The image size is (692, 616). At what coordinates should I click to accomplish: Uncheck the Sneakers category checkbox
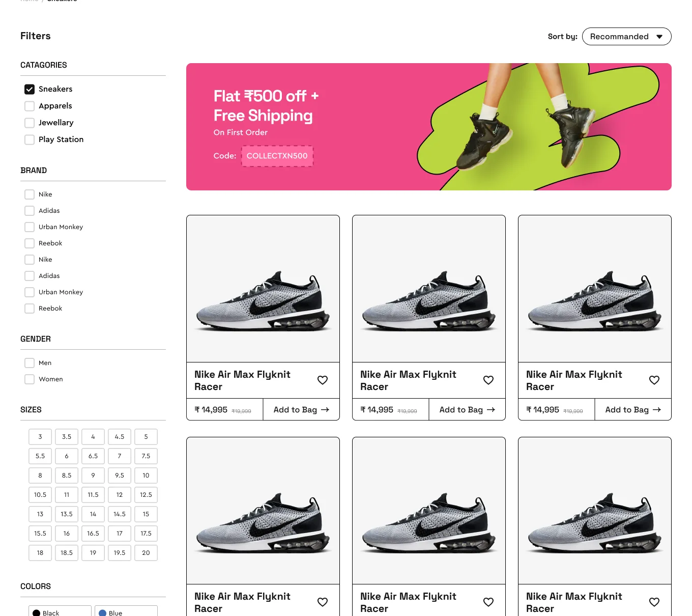[x=30, y=89]
